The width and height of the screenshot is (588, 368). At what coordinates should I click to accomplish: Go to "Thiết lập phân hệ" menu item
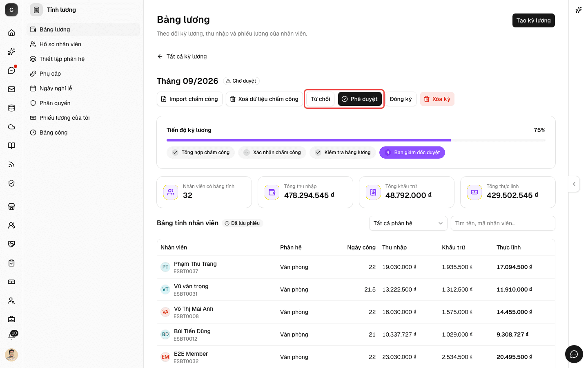pyautogui.click(x=83, y=59)
